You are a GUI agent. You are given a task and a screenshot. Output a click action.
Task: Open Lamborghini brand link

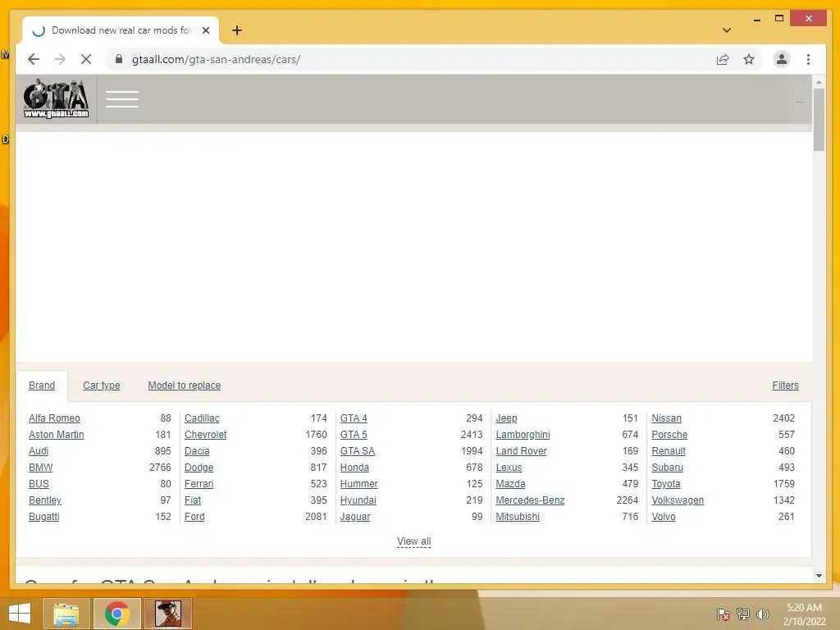523,435
